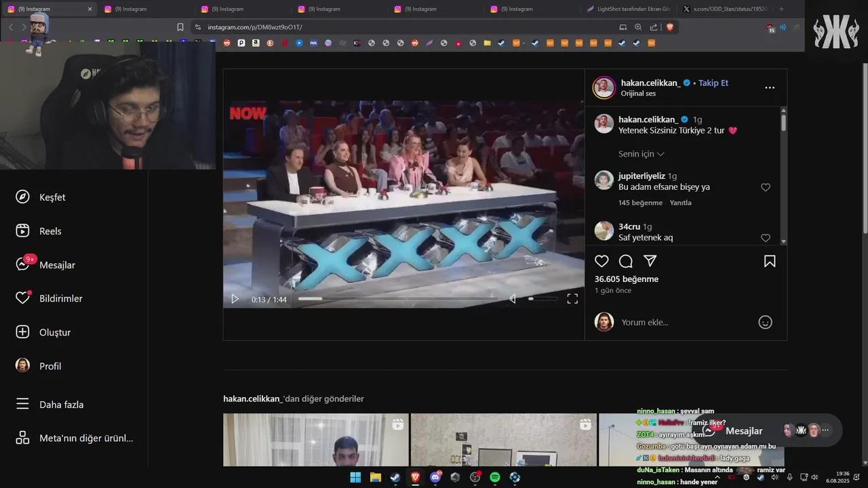This screenshot has width=868, height=488.
Task: Bookmark this page in the toolbar
Action: 180,27
